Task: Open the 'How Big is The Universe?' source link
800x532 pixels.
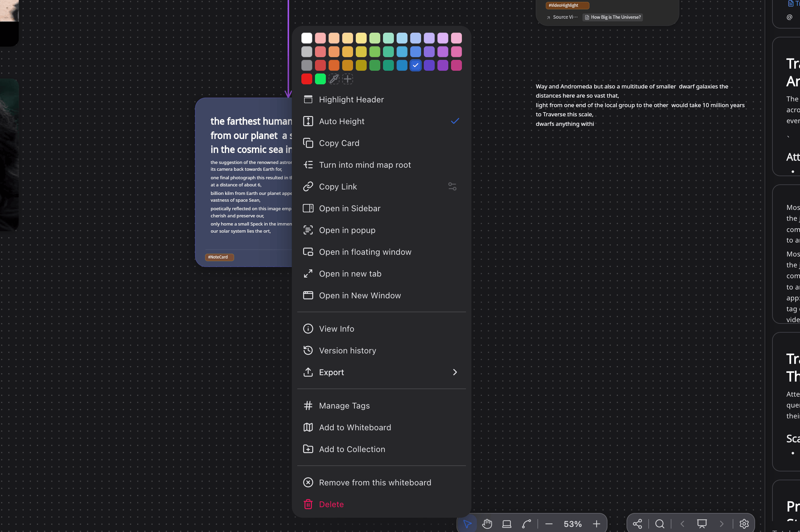Action: coord(613,17)
